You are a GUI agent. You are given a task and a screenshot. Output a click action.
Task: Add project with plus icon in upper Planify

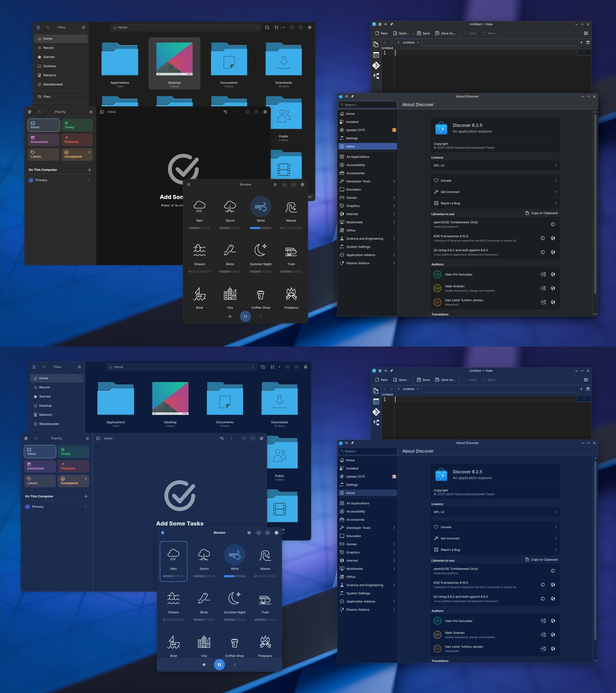pyautogui.click(x=90, y=170)
